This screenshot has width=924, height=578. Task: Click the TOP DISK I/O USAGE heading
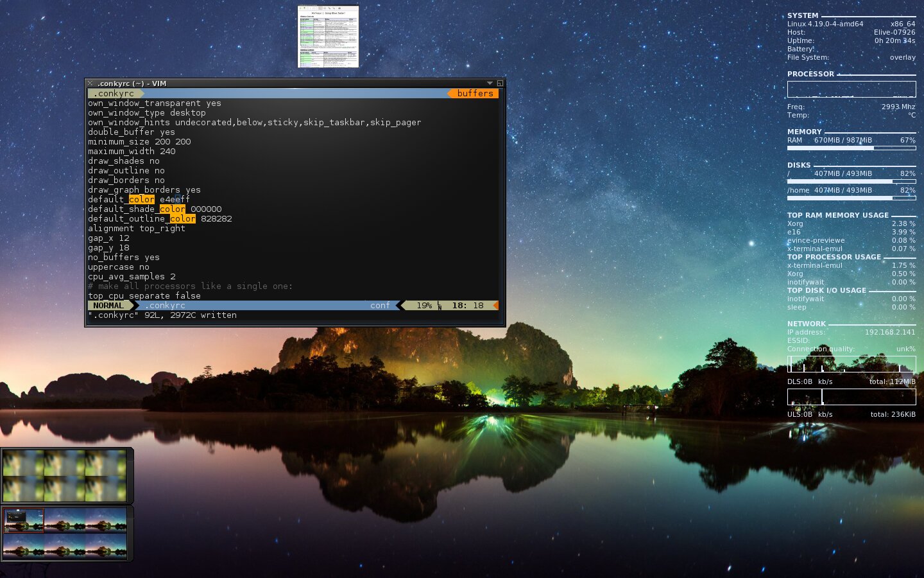point(826,290)
